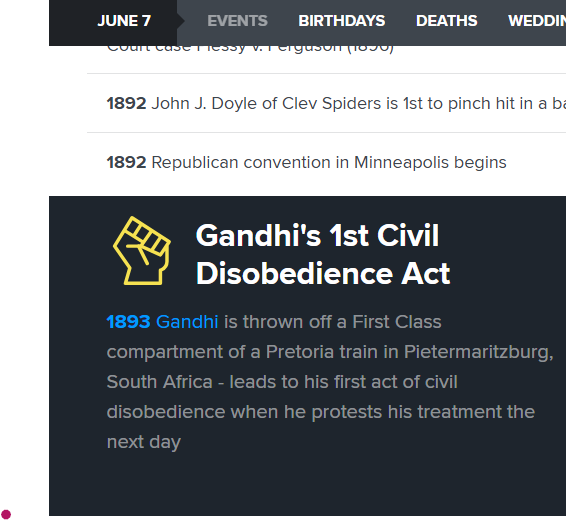The width and height of the screenshot is (566, 521).
Task: Click the Republican convention in Minneapolis entry
Action: [x=306, y=162]
